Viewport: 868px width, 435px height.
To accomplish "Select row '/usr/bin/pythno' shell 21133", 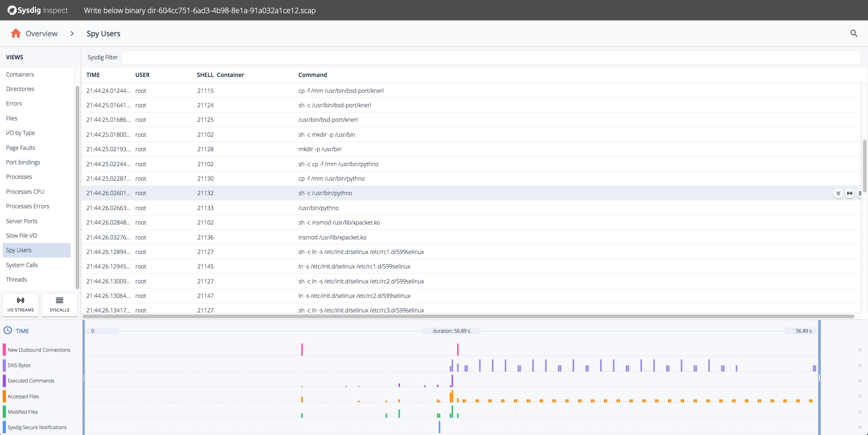I will tap(471, 208).
